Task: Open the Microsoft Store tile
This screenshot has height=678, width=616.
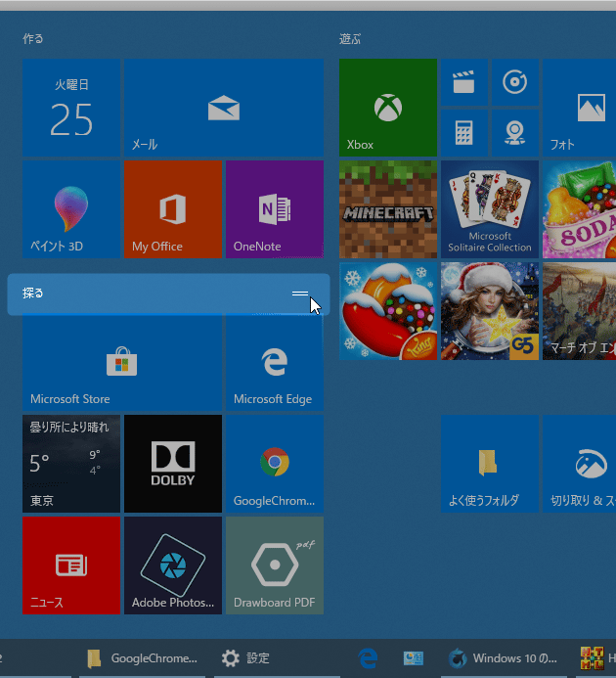Action: (122, 362)
